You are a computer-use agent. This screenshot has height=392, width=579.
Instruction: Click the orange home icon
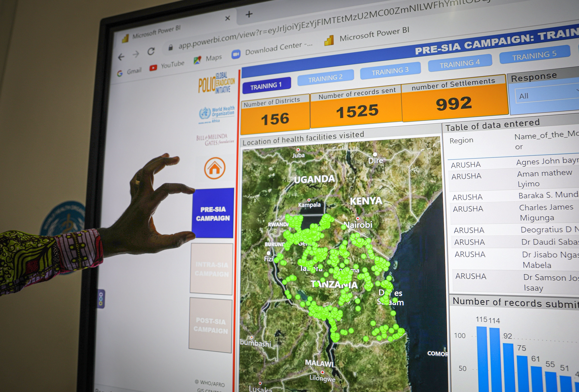coord(215,168)
